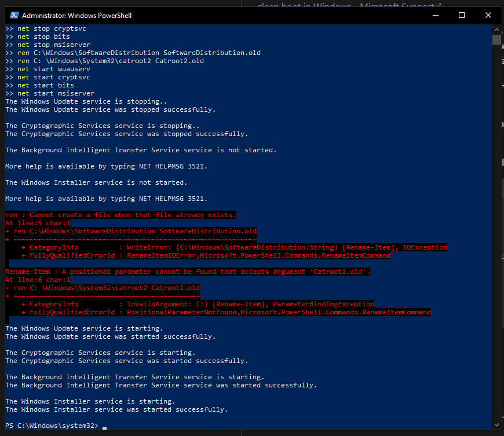This screenshot has height=436, width=504.
Task: Click the PowerShell icon in title bar
Action: 14,15
